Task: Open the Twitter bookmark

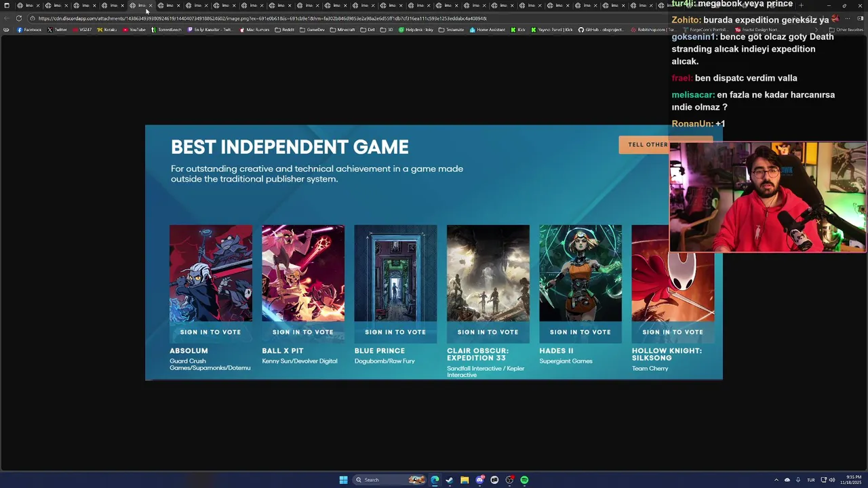Action: (57, 30)
